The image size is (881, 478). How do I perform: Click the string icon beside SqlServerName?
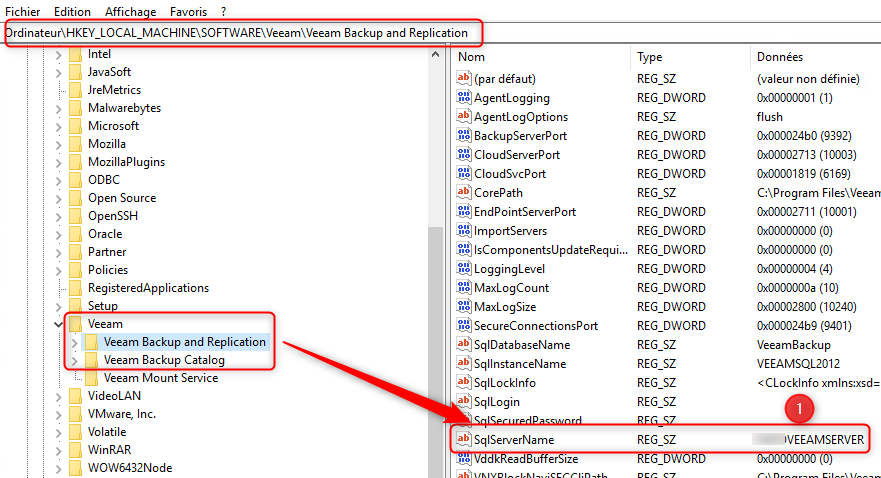click(463, 440)
